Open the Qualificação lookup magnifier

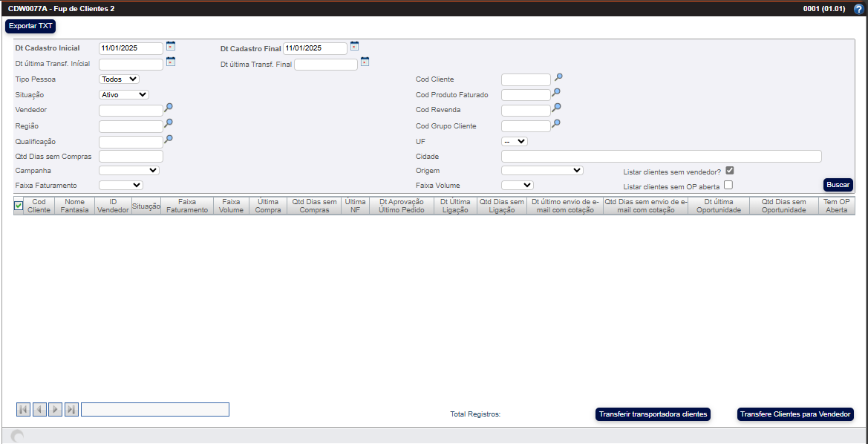click(x=169, y=140)
